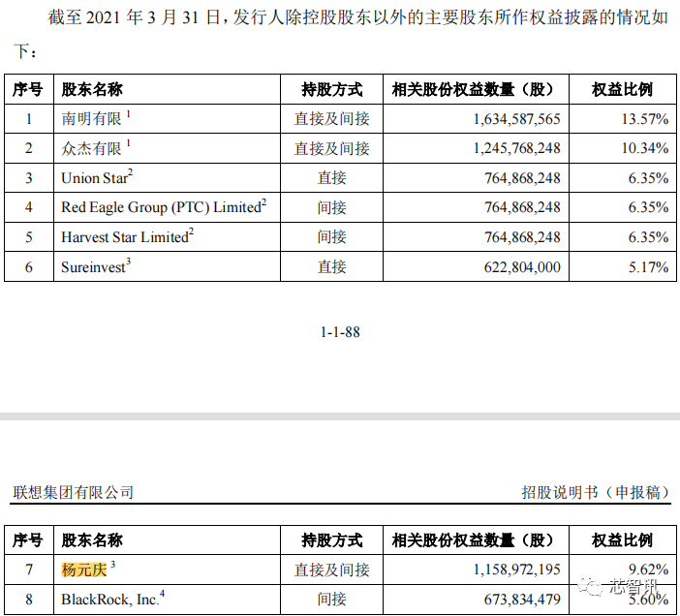Click 直接及间接 in the 杨元庆 row
The height and width of the screenshot is (616, 680).
tap(331, 570)
